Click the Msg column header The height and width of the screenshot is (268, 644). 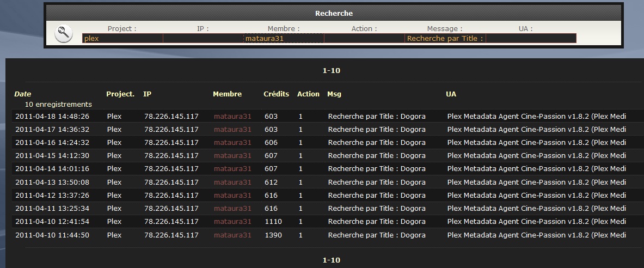(334, 94)
